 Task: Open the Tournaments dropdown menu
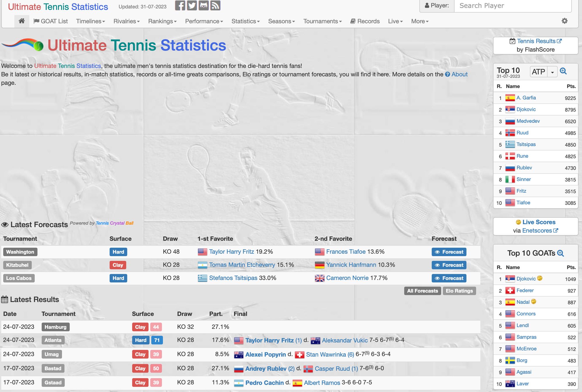322,21
